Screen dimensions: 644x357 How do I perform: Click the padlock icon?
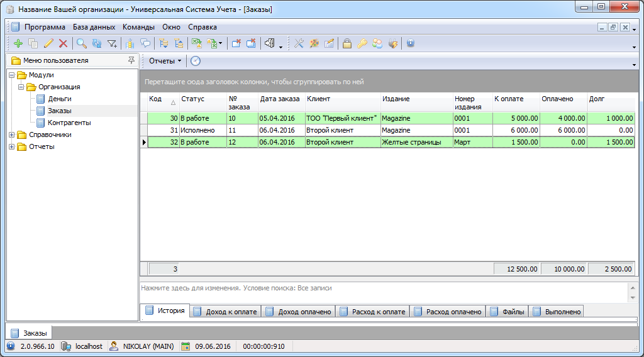347,43
